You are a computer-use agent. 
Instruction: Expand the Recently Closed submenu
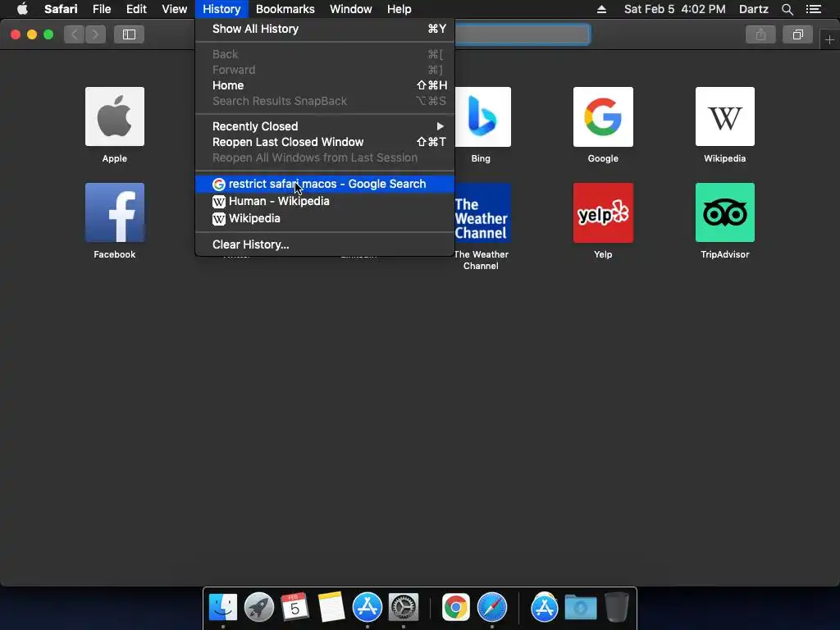click(325, 126)
